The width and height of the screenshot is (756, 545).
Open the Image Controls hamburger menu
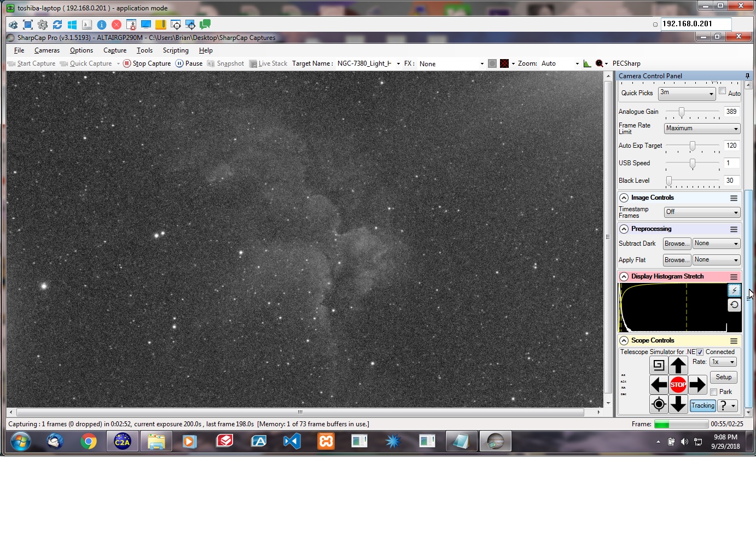[x=734, y=198]
